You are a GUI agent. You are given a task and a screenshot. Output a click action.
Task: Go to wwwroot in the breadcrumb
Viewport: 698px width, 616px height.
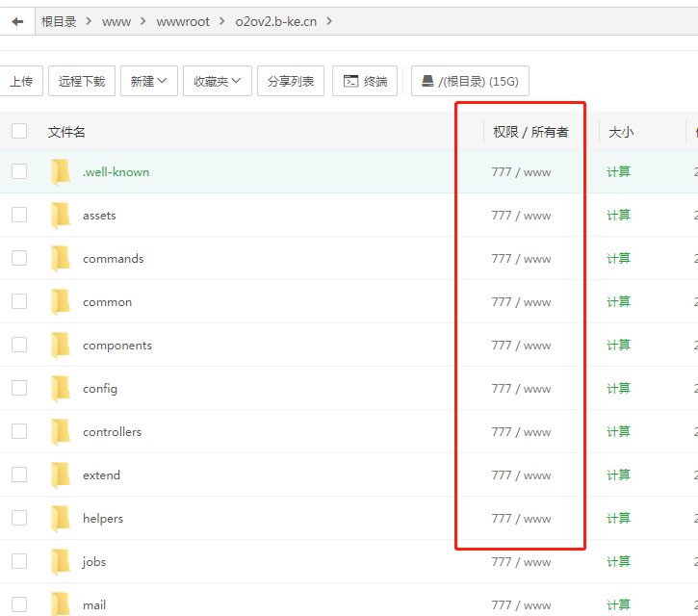183,22
